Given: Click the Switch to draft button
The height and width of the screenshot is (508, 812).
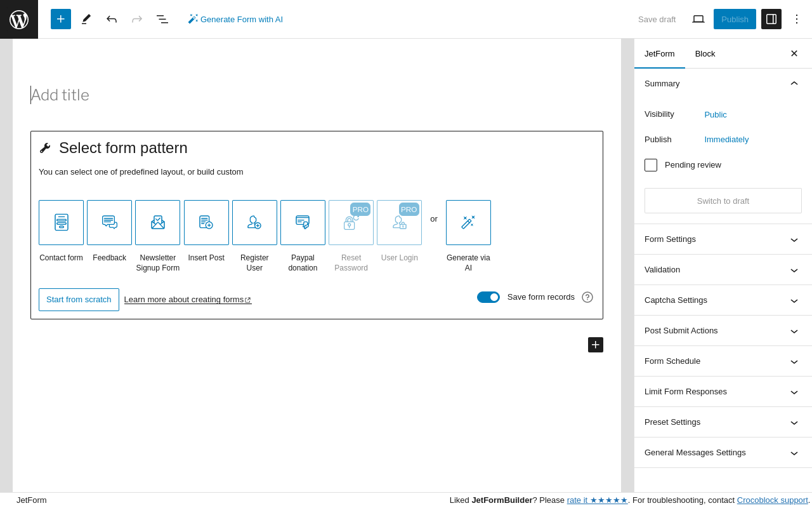Looking at the screenshot, I should [723, 201].
